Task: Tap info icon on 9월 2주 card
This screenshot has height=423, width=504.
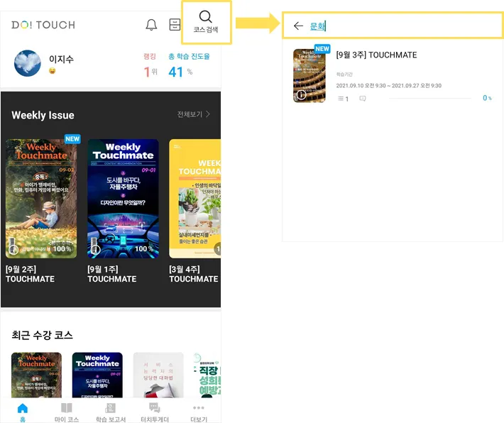Action: click(x=13, y=249)
